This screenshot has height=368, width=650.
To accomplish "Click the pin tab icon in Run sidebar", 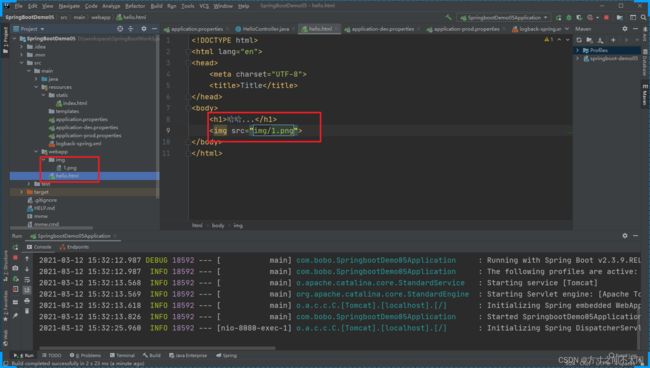I will pyautogui.click(x=15, y=316).
